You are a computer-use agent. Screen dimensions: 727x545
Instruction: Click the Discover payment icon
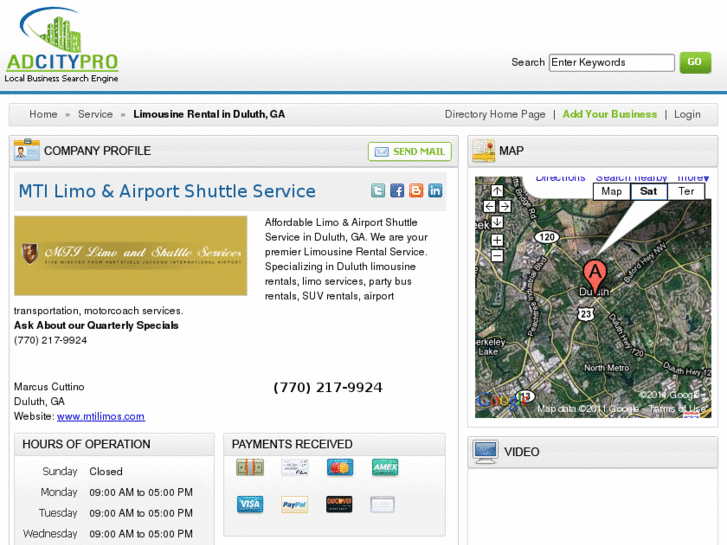339,504
